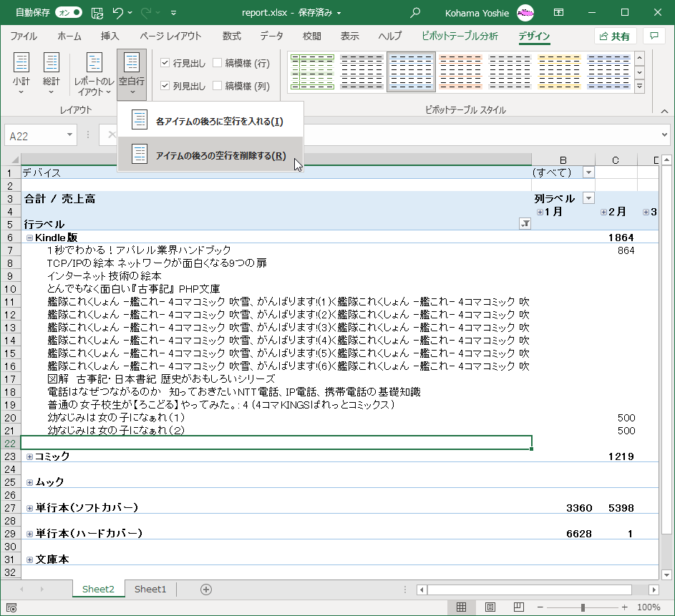Expand the 2月 column group
The image size is (675, 616).
[603, 212]
